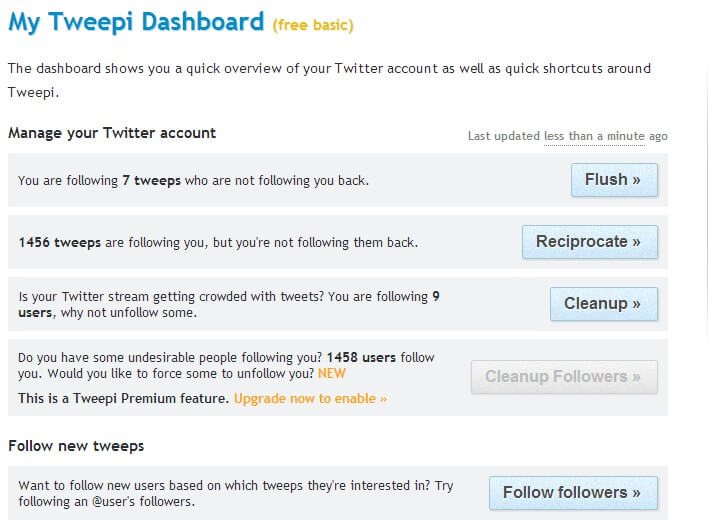This screenshot has height=527, width=708.
Task: Open the Upgrade now to enable link
Action: (310, 398)
